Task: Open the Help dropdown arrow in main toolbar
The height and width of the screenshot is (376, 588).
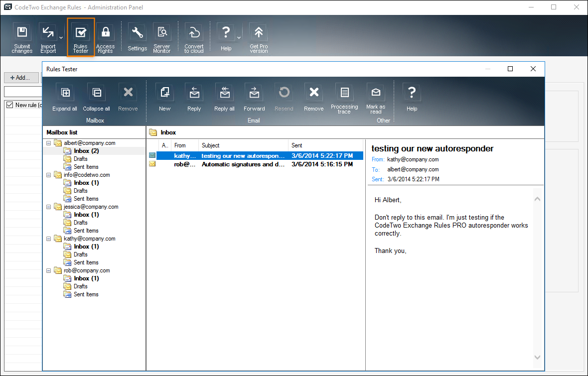Action: point(239,38)
